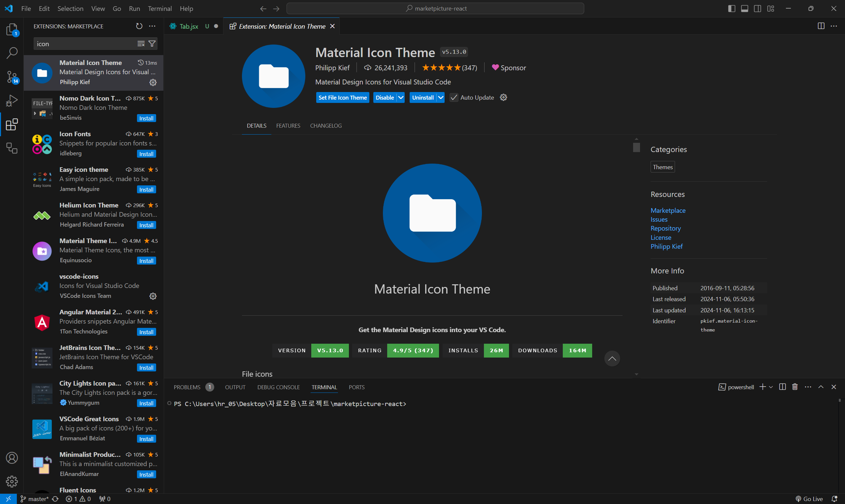Open the Selection menu
The image size is (845, 504).
70,9
